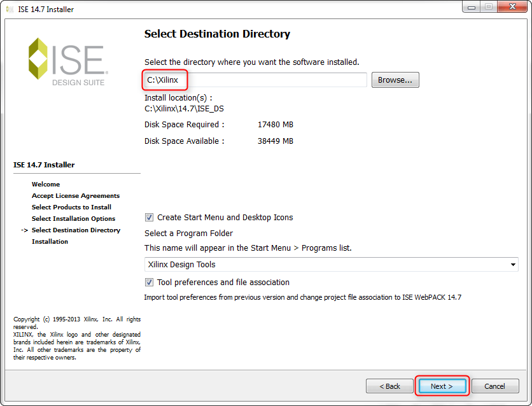532x406 pixels.
Task: Click the Installation step in sidebar
Action: tap(50, 242)
